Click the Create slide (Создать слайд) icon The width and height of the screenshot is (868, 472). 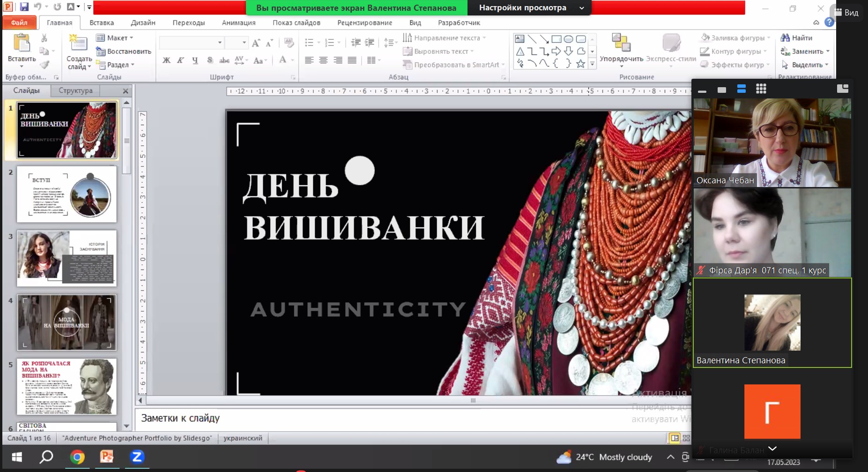tap(78, 44)
